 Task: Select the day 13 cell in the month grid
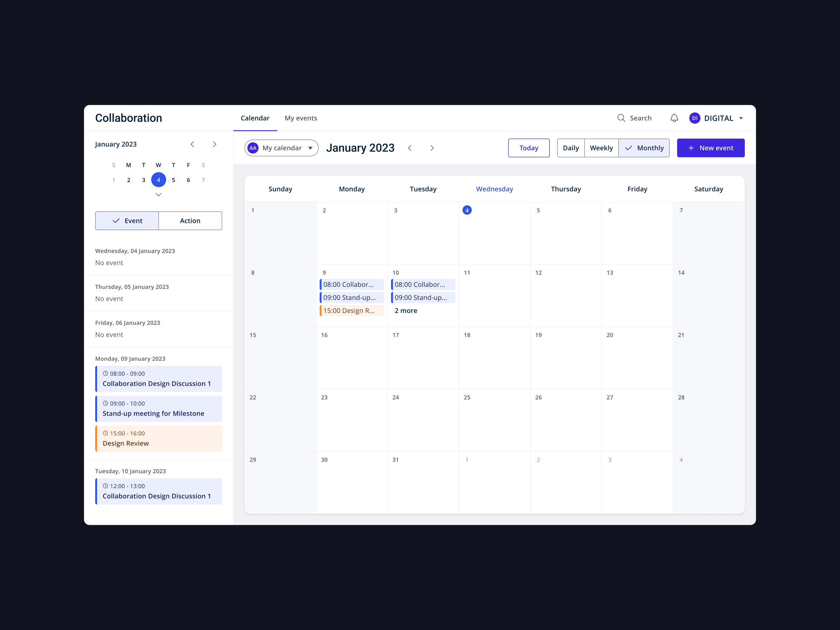point(637,296)
